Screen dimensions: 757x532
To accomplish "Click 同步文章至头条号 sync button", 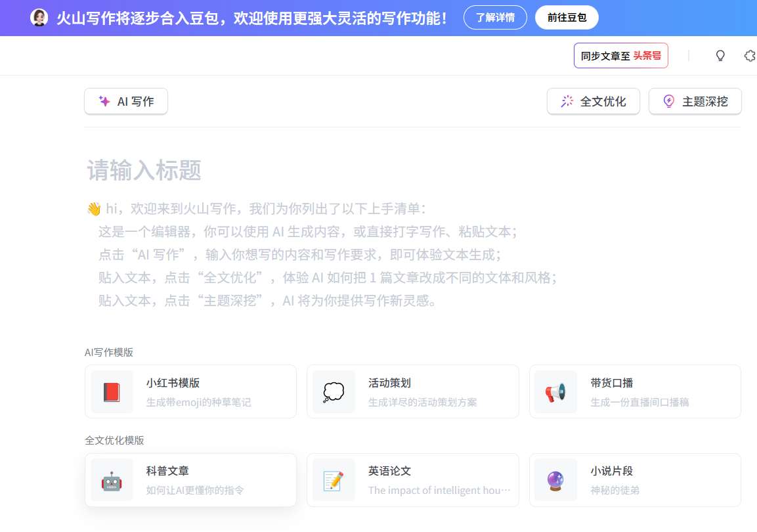I will (x=620, y=56).
